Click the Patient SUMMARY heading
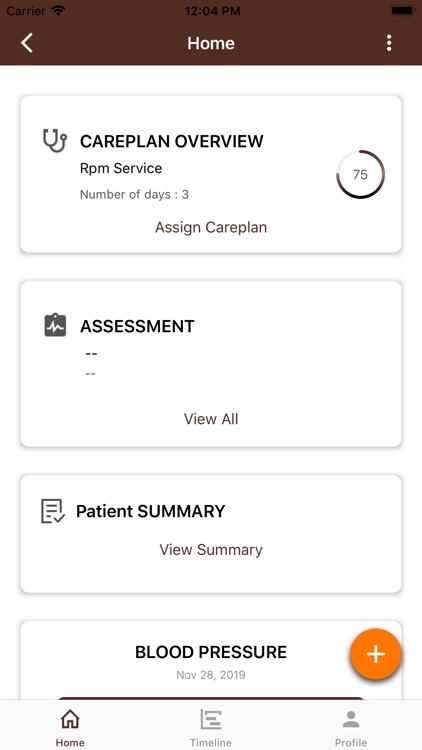Screen dimensions: 422x750 [x=151, y=511]
